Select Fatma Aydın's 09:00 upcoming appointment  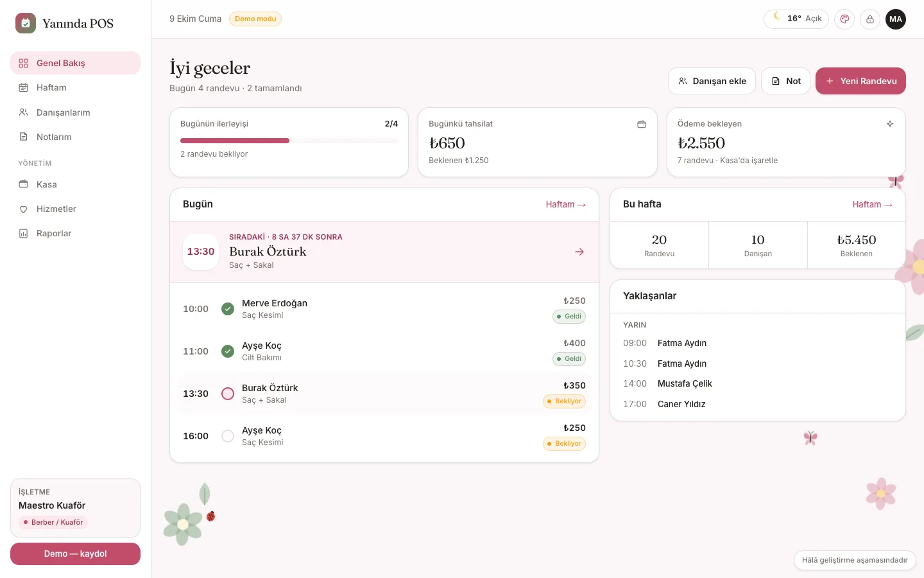coord(757,343)
